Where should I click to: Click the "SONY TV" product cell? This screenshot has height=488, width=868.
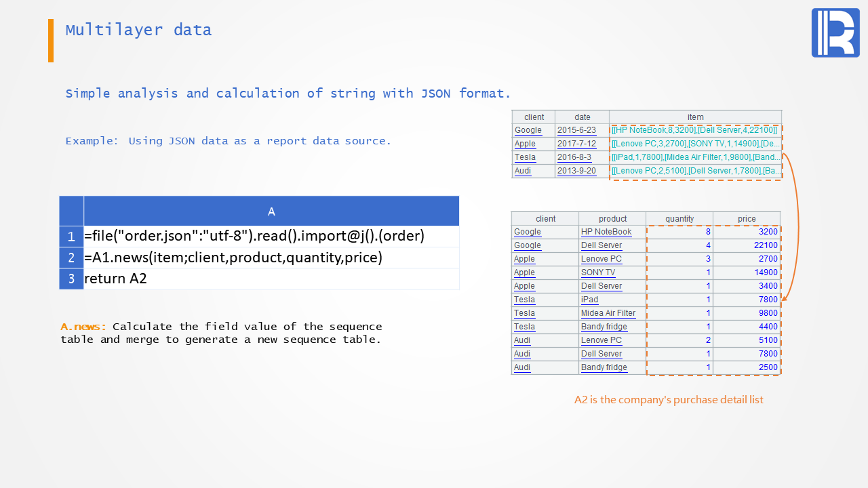612,272
